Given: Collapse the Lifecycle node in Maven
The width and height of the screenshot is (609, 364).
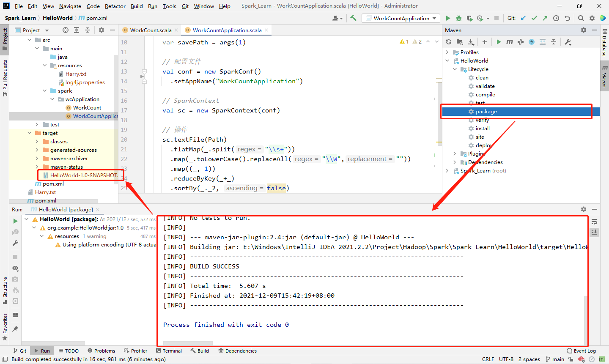Looking at the screenshot, I should click(x=455, y=69).
